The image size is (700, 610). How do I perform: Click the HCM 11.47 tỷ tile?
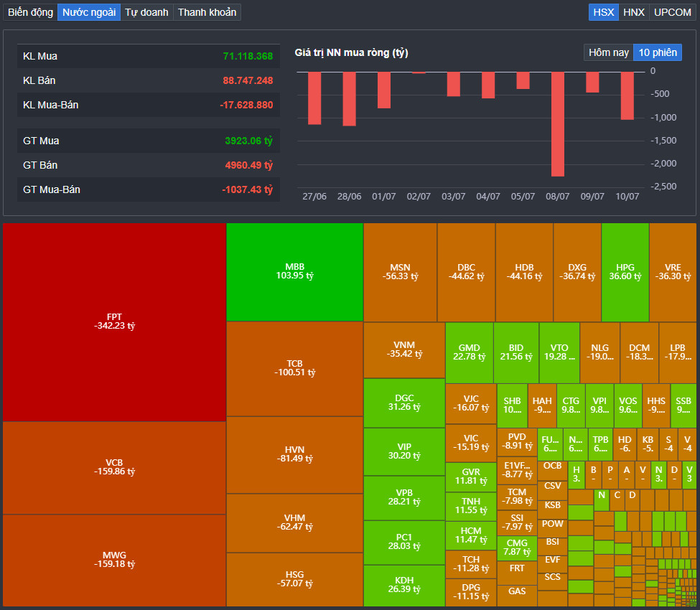pyautogui.click(x=471, y=535)
